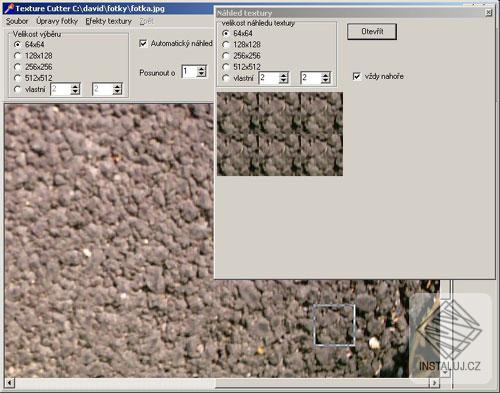Viewport: 500px width, 393px height.
Task: Increase first vlastní value in Náhled textury
Action: (284, 75)
